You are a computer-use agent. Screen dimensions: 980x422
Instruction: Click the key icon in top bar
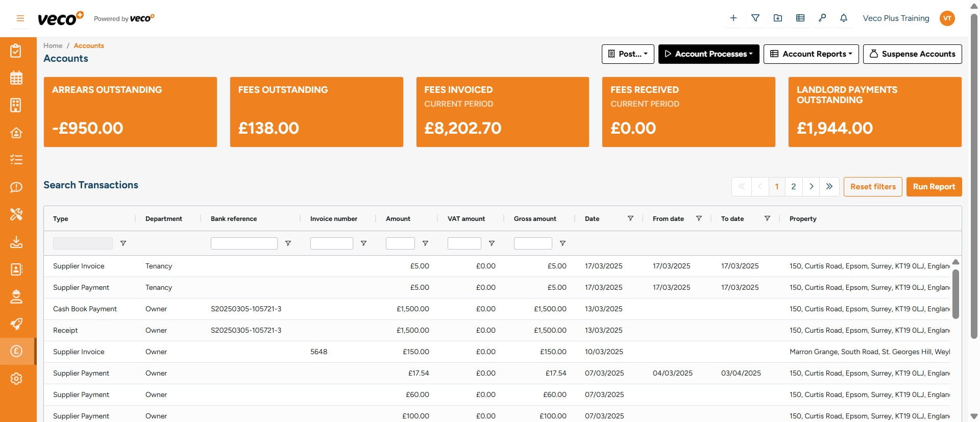(822, 18)
